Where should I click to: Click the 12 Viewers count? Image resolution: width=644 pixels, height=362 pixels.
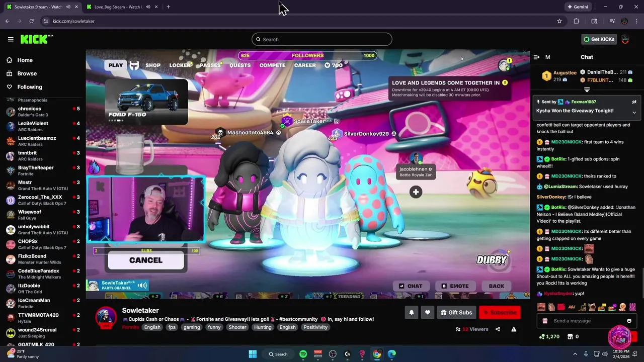click(x=472, y=329)
